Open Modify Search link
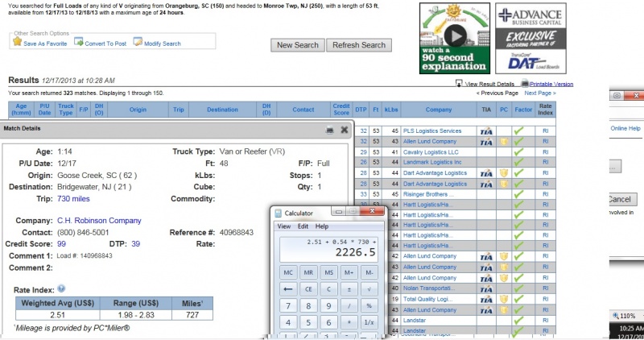 (163, 44)
